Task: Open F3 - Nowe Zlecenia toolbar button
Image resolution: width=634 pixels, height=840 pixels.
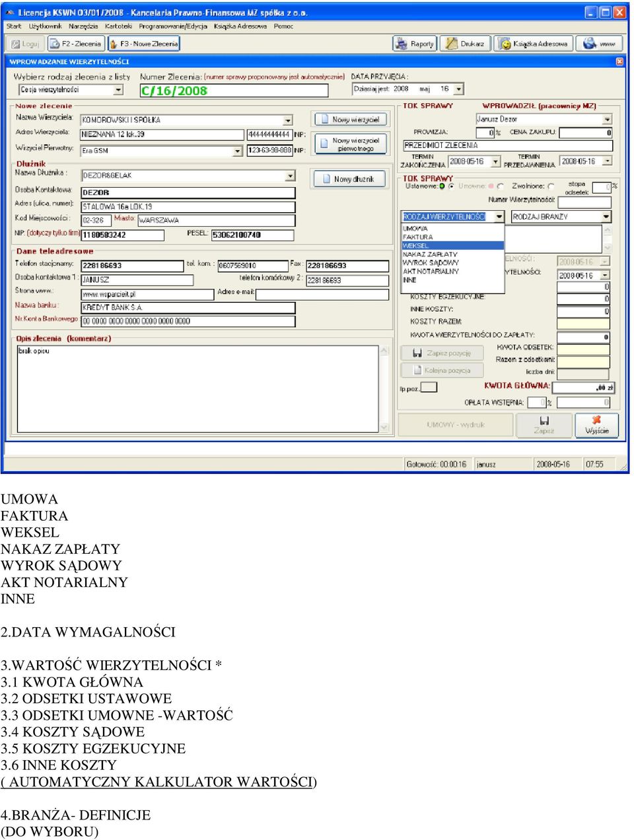Action: (x=144, y=44)
